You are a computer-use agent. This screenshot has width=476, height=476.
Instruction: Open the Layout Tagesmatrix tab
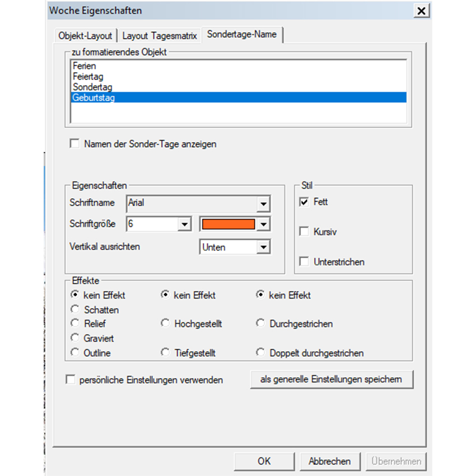point(160,35)
